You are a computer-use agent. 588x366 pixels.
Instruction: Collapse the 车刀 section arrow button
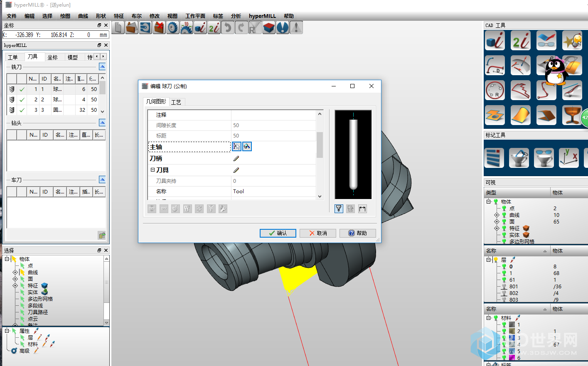click(102, 179)
